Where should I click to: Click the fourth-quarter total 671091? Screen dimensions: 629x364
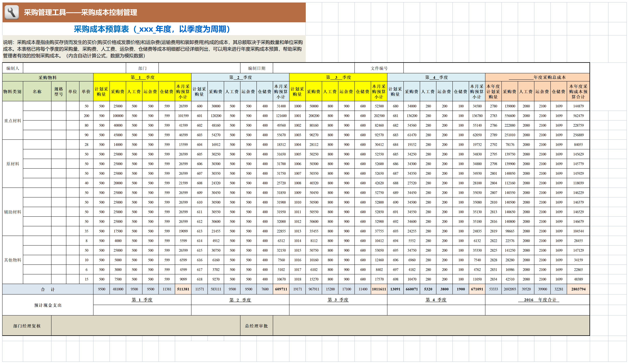click(x=477, y=289)
